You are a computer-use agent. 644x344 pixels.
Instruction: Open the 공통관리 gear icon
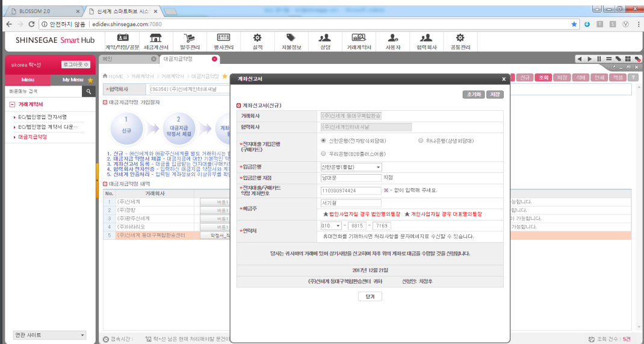[460, 38]
